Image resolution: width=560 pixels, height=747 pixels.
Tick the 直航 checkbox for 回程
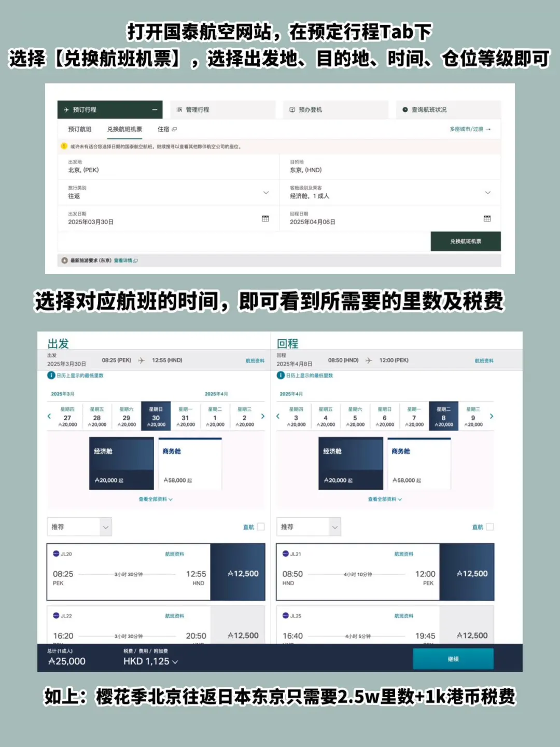(x=490, y=527)
